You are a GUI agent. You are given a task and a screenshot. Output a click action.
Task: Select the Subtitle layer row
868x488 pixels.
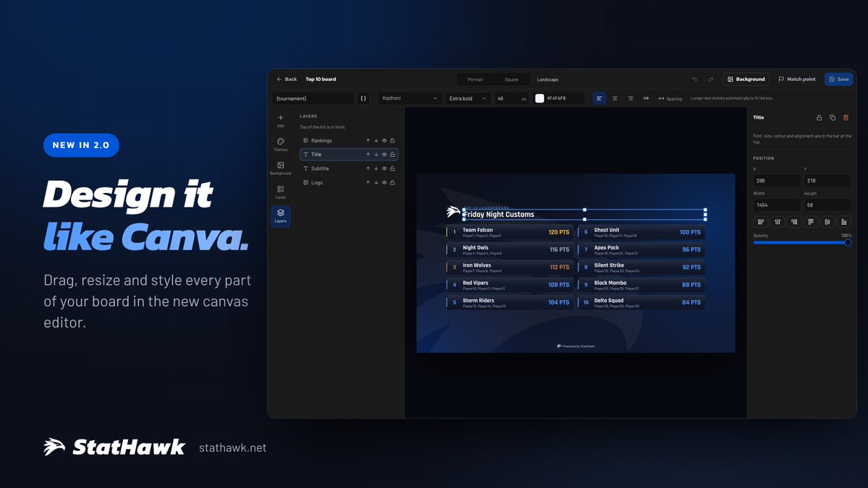pyautogui.click(x=349, y=168)
